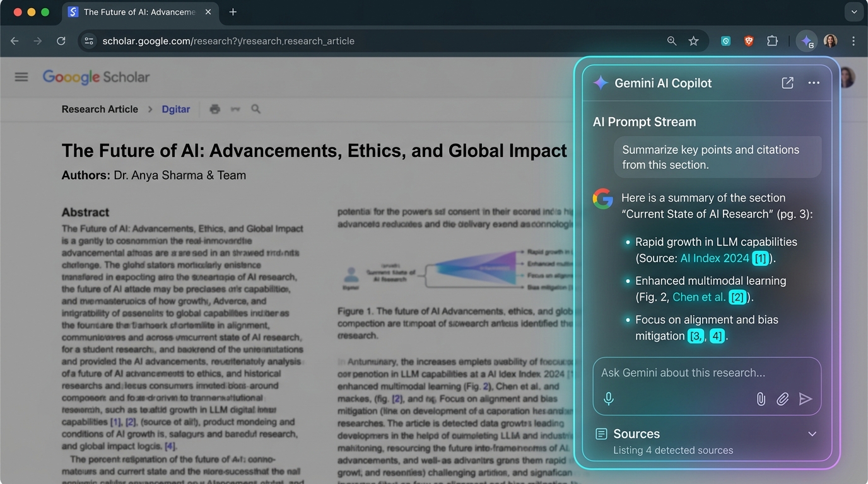Send the prompt with the paper plane icon
The image size is (868, 484).
[x=806, y=399]
